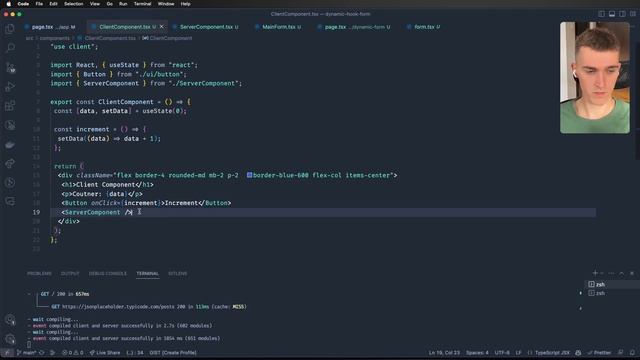Open the Help menu
This screenshot has width=640, height=360.
coord(185,4)
